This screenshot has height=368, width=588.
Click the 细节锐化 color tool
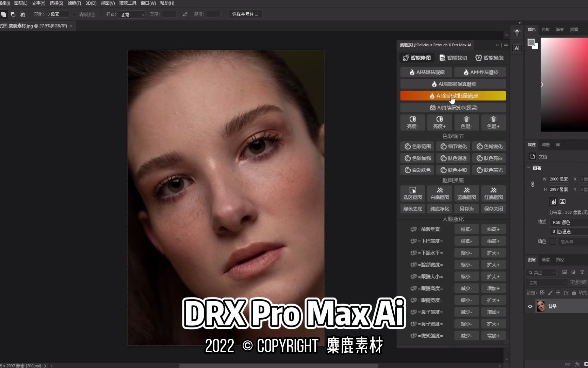coord(453,146)
